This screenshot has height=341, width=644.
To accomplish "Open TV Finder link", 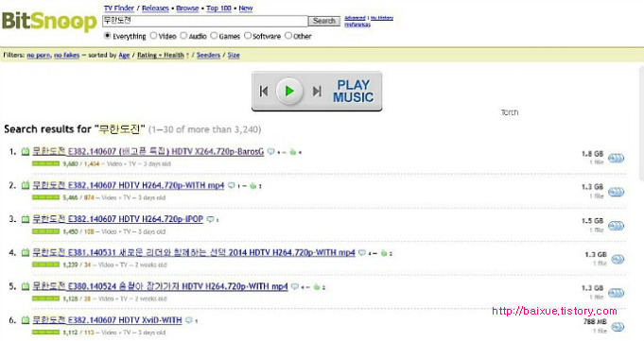I will [119, 9].
